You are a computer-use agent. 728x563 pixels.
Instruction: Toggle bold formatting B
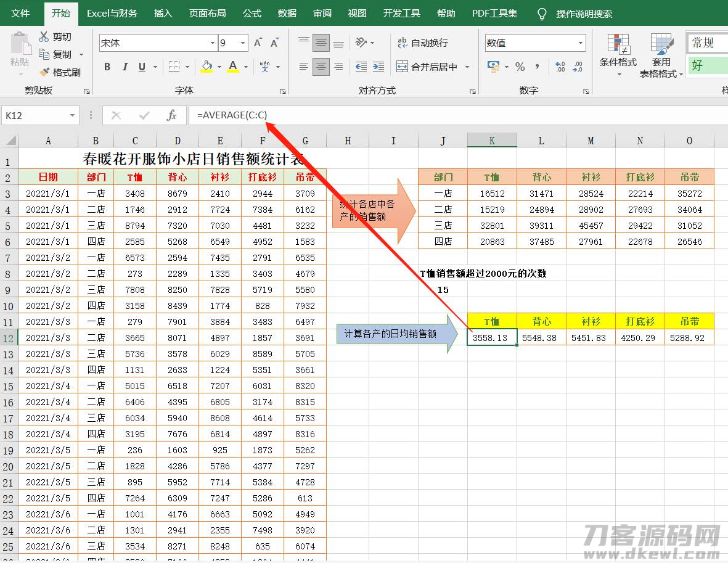pos(107,67)
